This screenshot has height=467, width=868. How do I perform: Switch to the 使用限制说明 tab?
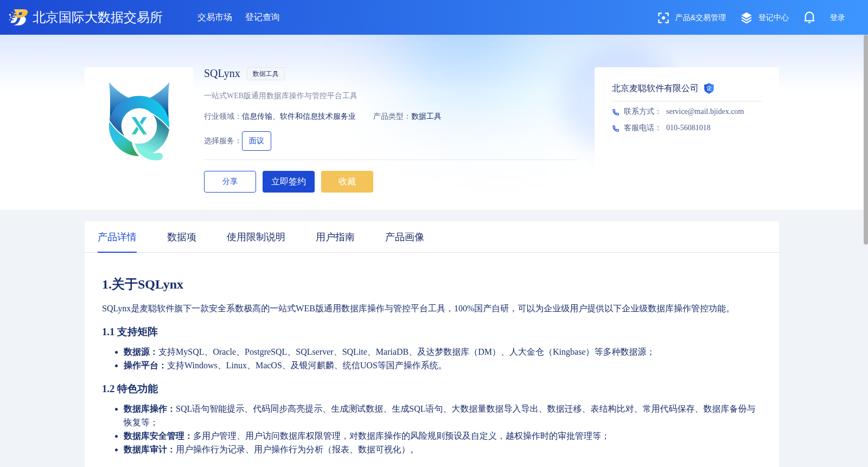256,237
